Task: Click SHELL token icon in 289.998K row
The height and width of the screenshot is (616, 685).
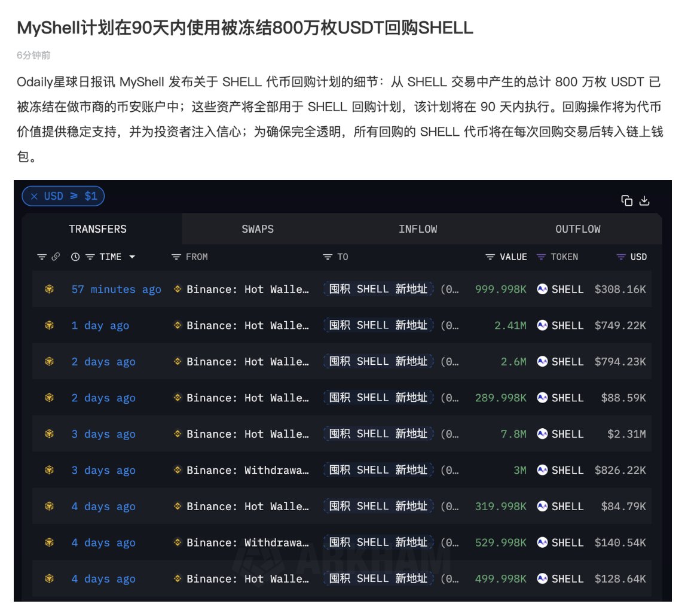Action: click(542, 398)
